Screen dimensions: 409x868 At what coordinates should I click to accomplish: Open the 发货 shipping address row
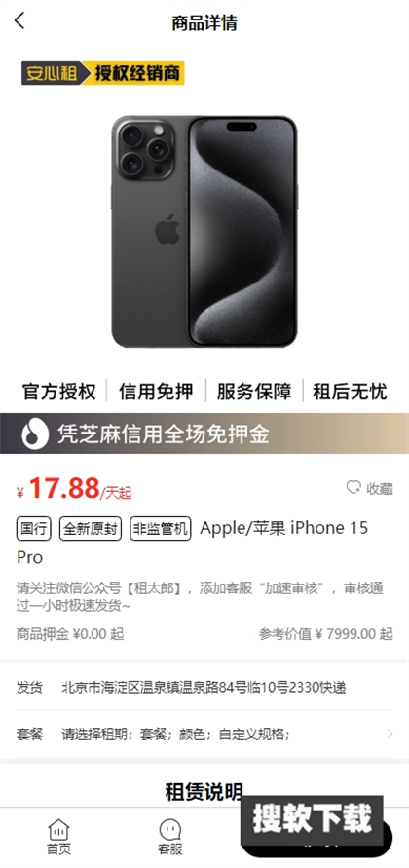pos(204,688)
